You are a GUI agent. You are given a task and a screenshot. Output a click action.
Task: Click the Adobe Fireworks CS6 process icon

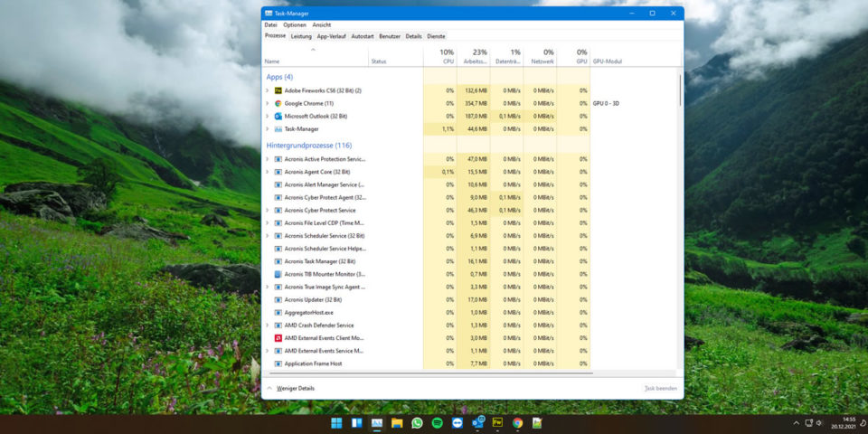pos(278,90)
